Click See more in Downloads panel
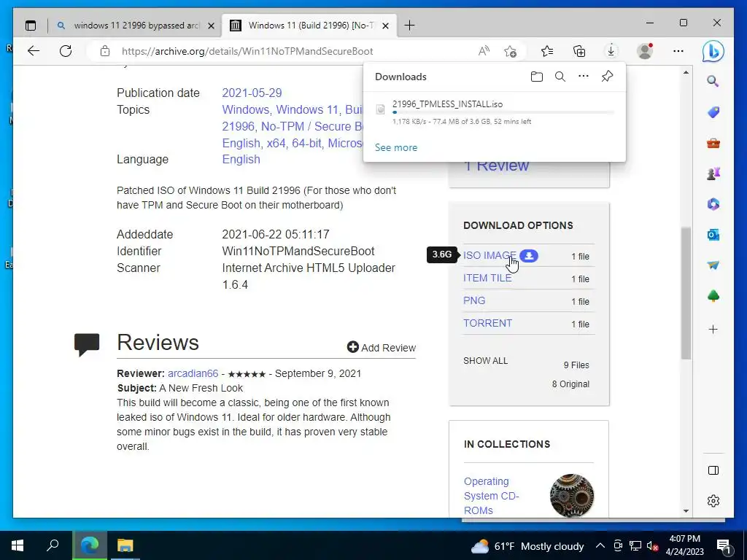The height and width of the screenshot is (560, 747). coord(396,147)
